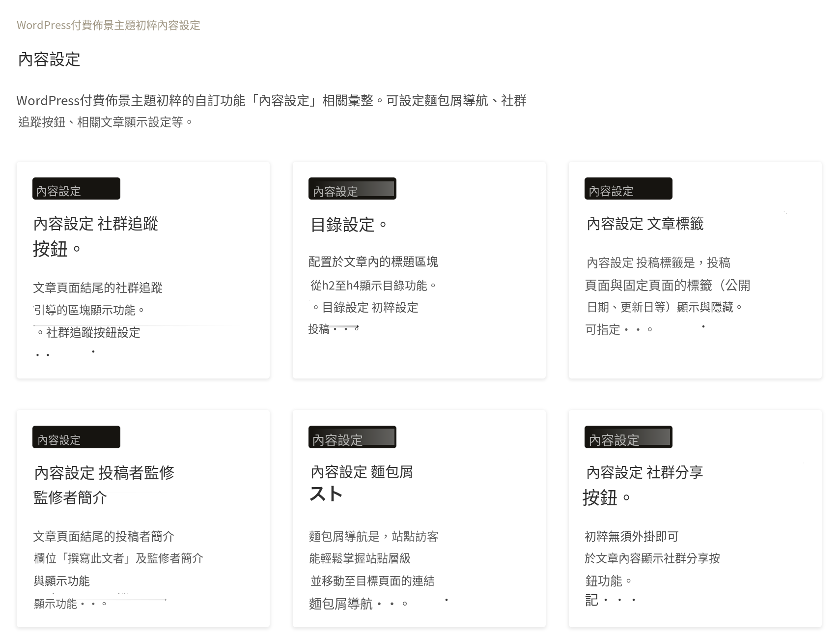840x639 pixels.
Task: Open the 目錄設定 card title
Action: [x=349, y=225]
